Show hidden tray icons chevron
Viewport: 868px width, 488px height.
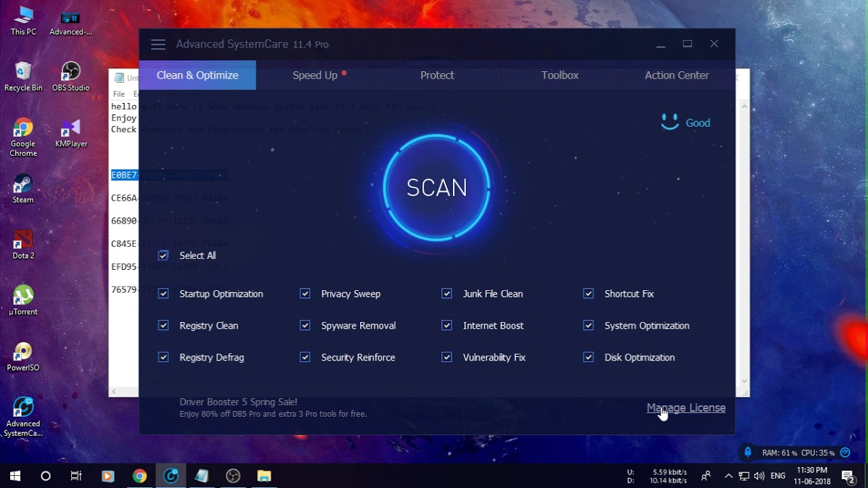click(x=728, y=476)
